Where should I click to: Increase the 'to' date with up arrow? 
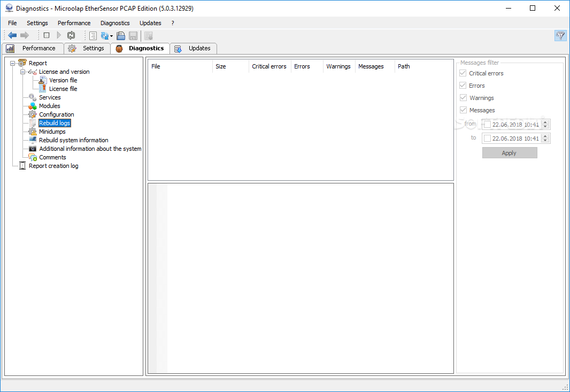click(x=545, y=136)
